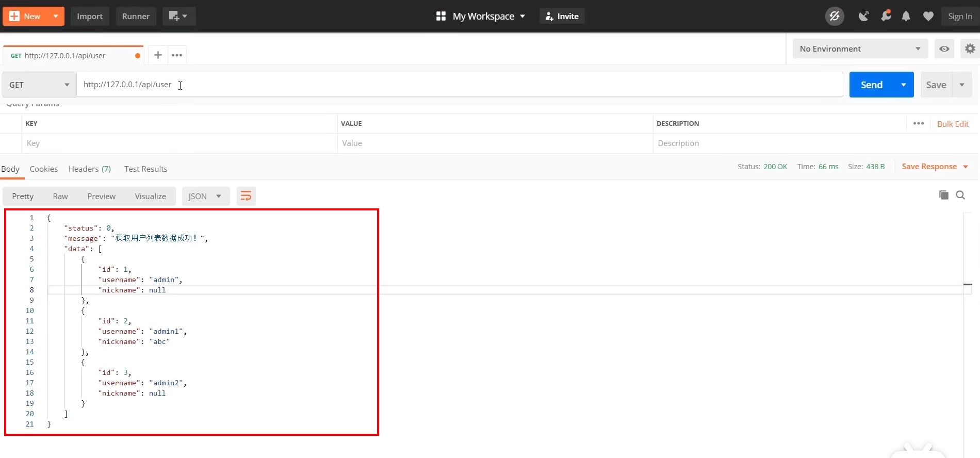Switch to the response Body tab
The image size is (980, 458).
coord(10,169)
